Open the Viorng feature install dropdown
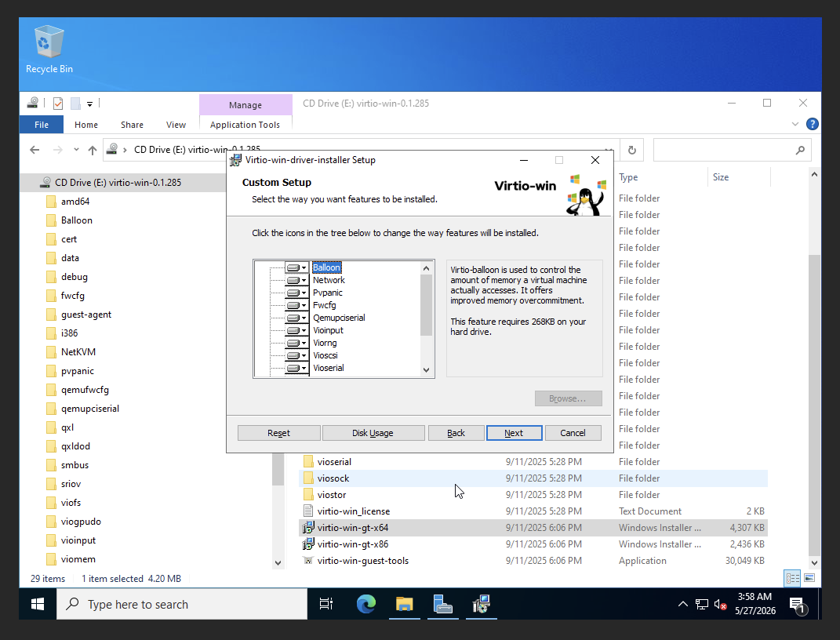This screenshot has height=640, width=840. click(x=296, y=343)
